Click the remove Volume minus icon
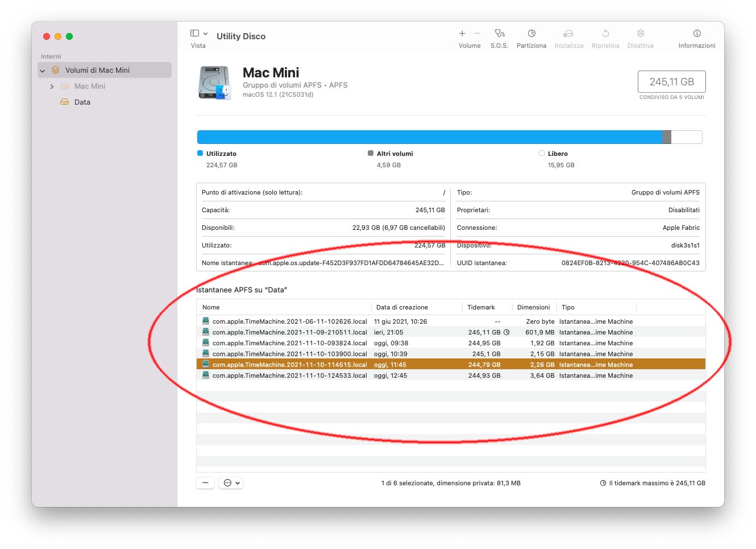 click(477, 34)
